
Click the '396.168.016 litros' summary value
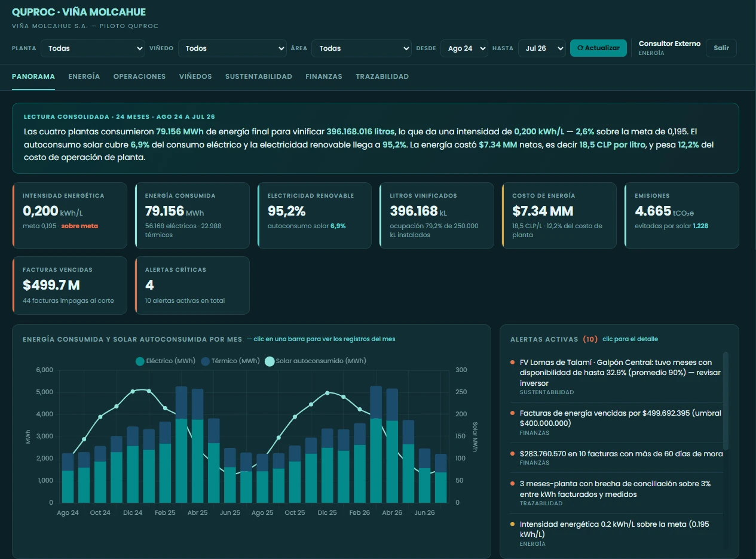coord(361,131)
